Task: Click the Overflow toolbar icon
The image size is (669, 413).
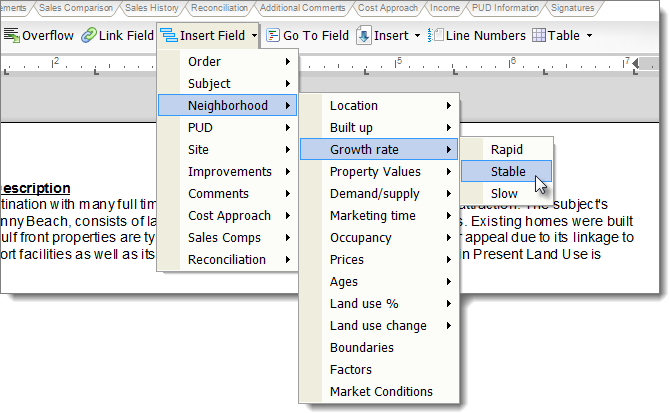Action: pos(11,35)
